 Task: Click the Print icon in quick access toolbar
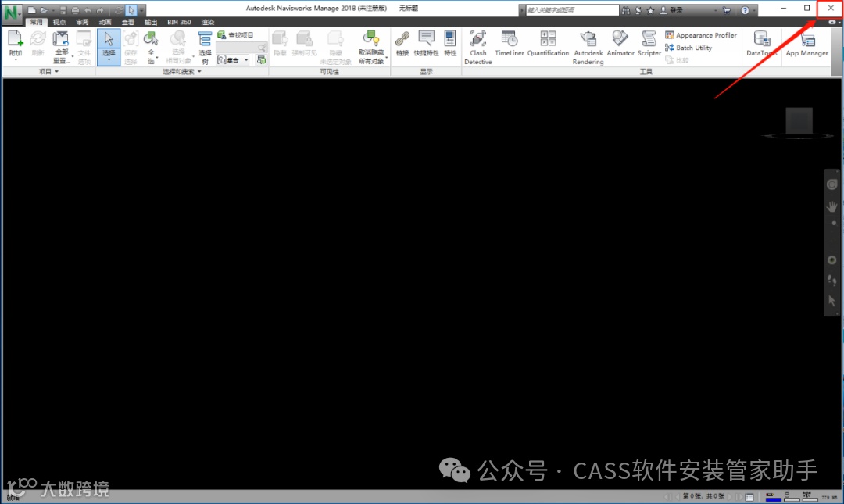(75, 10)
